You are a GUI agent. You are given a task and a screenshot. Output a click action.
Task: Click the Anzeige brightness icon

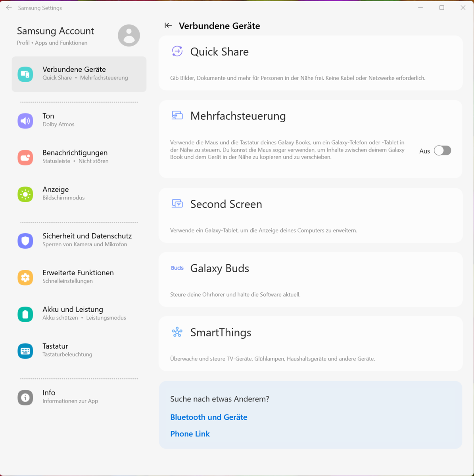click(x=25, y=194)
